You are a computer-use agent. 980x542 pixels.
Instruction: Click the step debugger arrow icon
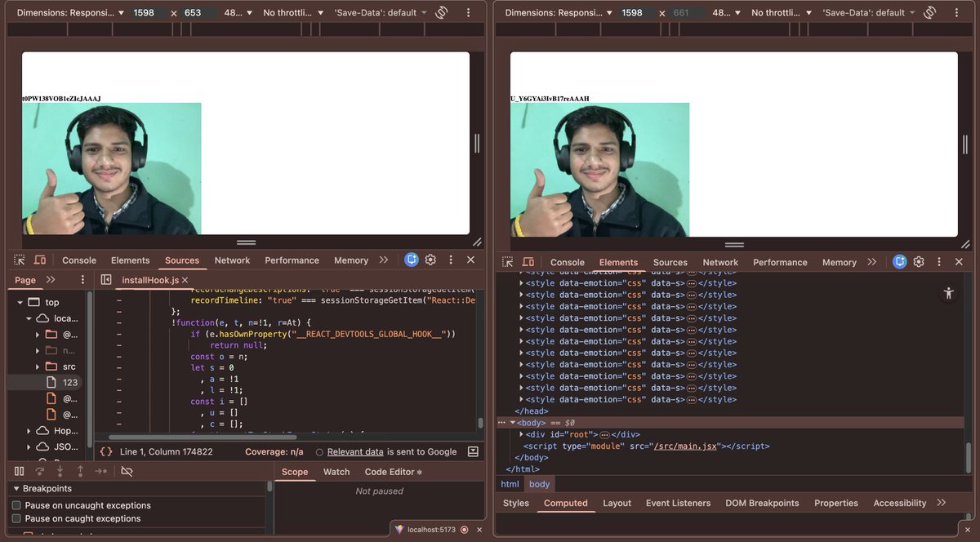[x=100, y=472]
